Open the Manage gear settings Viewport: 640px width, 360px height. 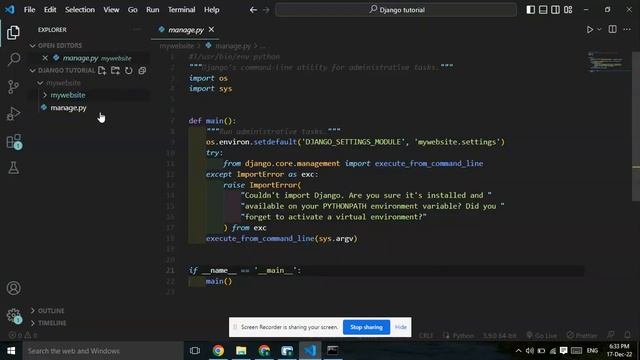[x=13, y=315]
